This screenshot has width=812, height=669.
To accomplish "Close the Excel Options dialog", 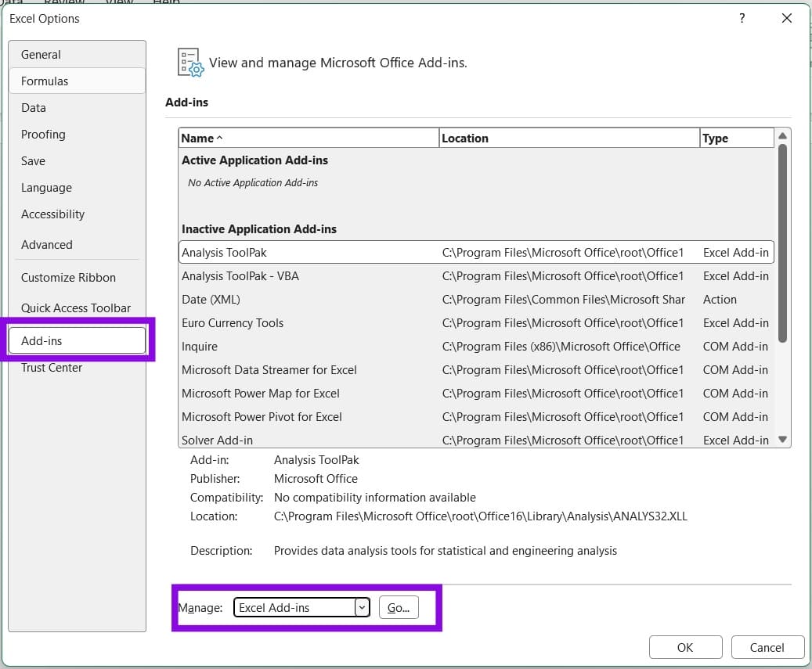I will 787,19.
